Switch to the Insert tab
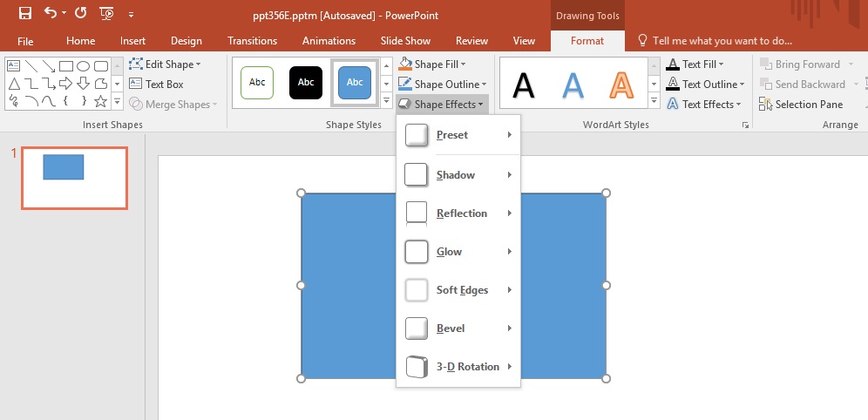The height and width of the screenshot is (420, 868). point(132,41)
